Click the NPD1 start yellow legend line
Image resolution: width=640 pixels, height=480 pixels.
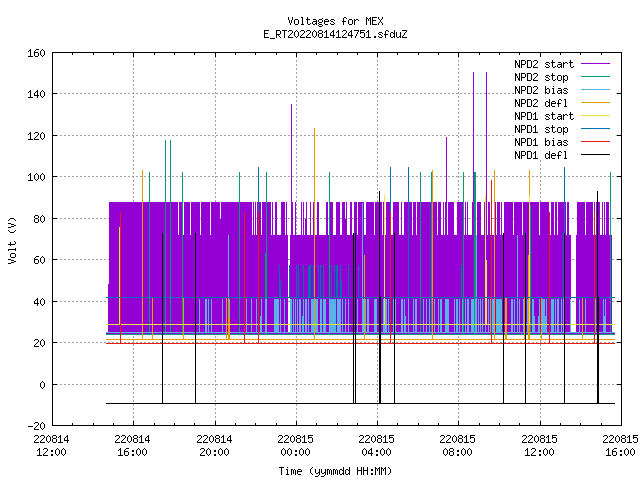595,116
